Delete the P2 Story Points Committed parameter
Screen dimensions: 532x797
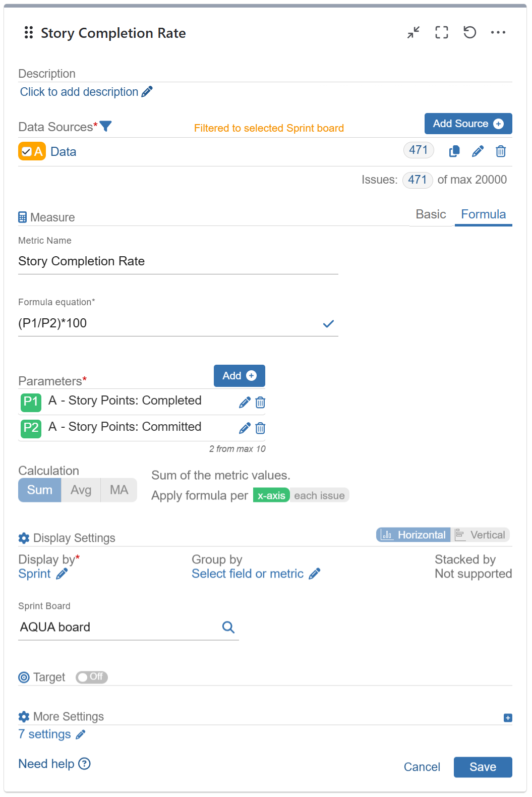[260, 429]
